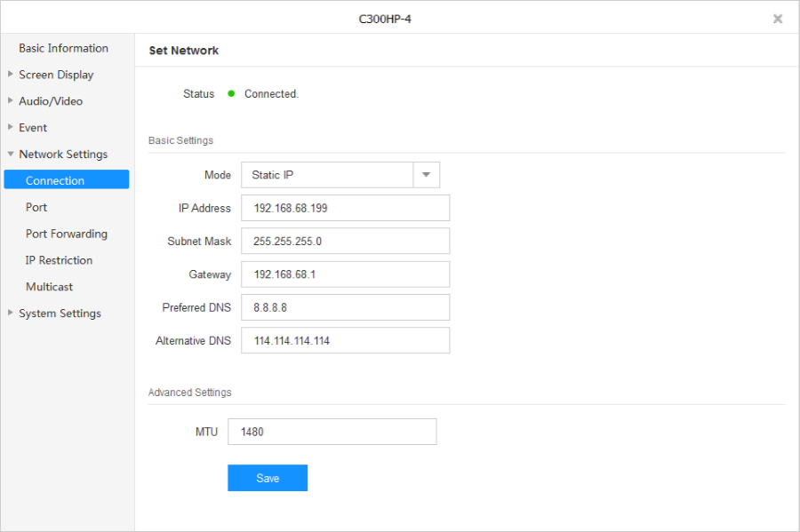Expand the Audio/Video section

point(50,101)
